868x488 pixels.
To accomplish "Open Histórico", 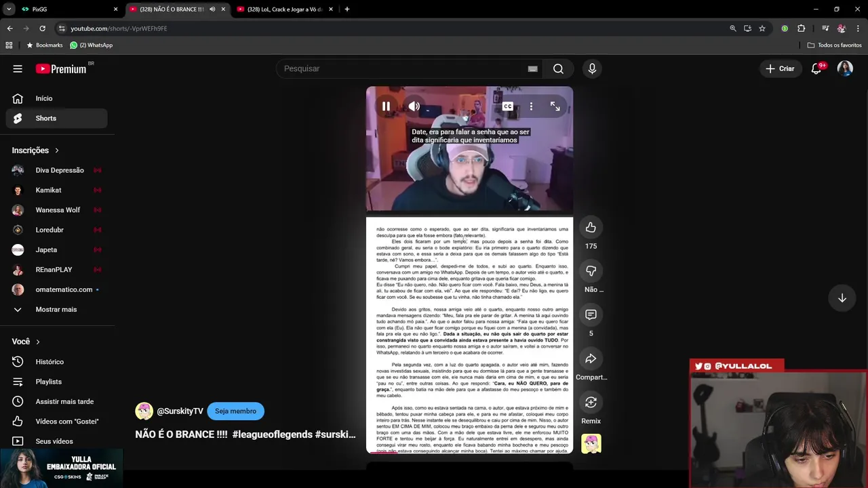I will [57, 362].
